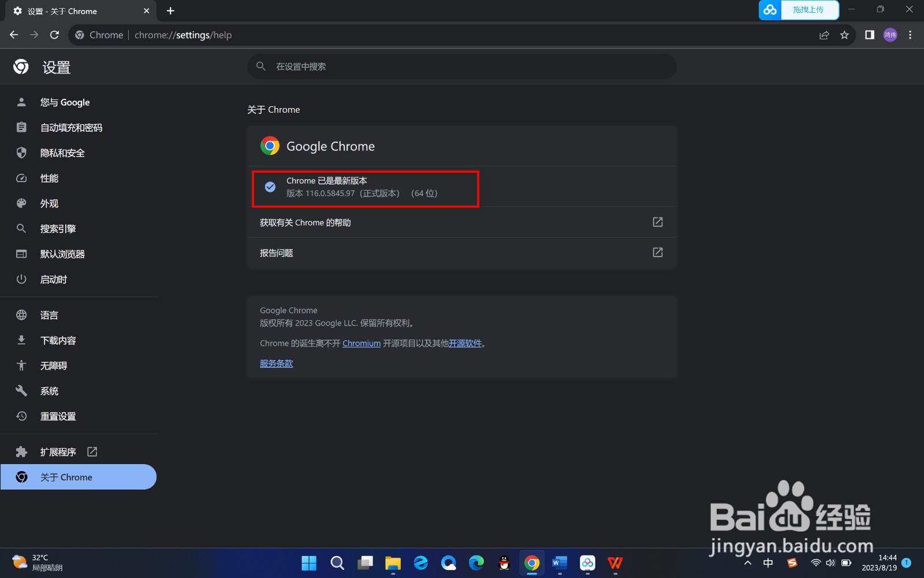The width and height of the screenshot is (924, 578).
Task: Open the 开源软件 hyperlink
Action: pyautogui.click(x=465, y=343)
